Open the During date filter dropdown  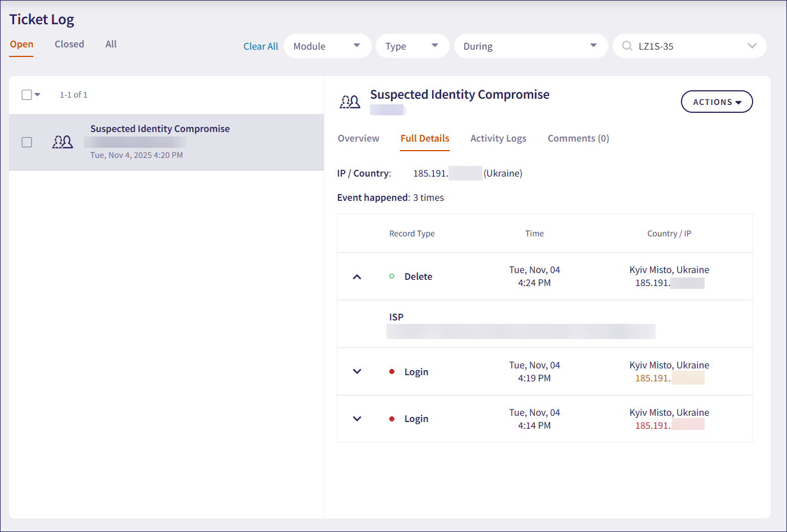coord(530,46)
